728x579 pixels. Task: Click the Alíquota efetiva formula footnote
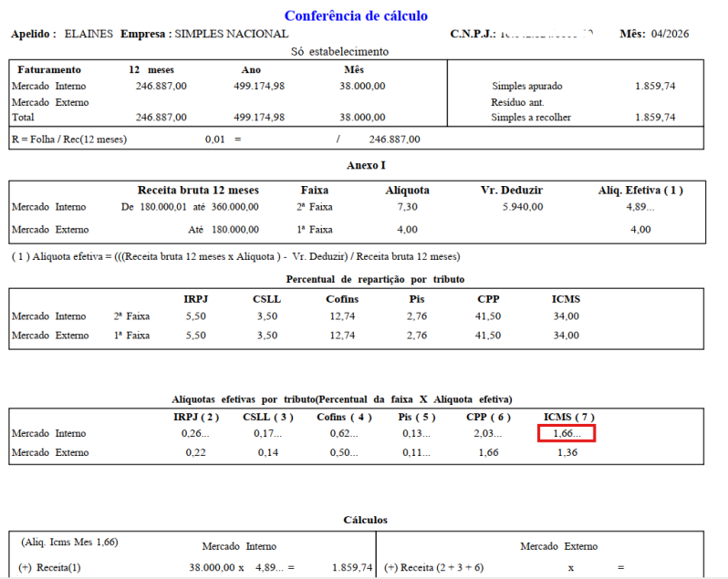pyautogui.click(x=236, y=256)
